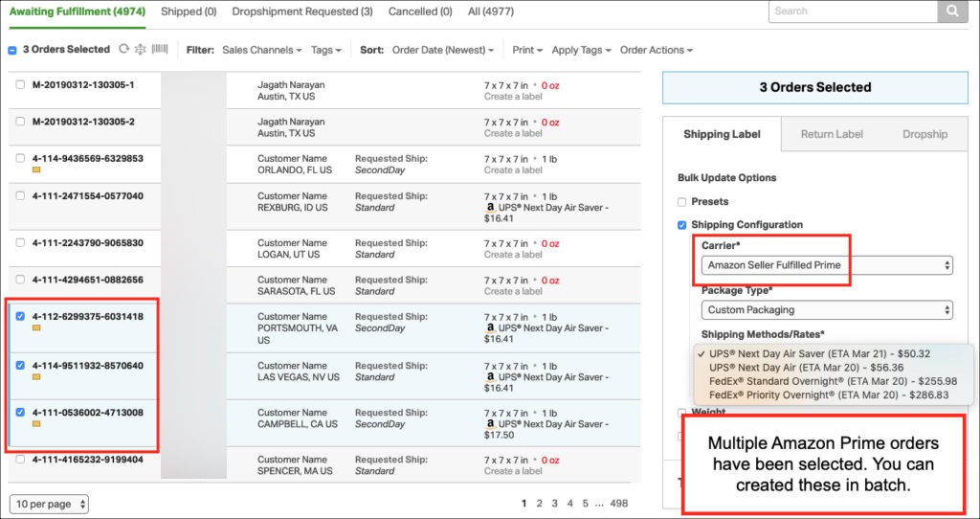Go to page 3 of orders
980x519 pixels.
point(554,504)
